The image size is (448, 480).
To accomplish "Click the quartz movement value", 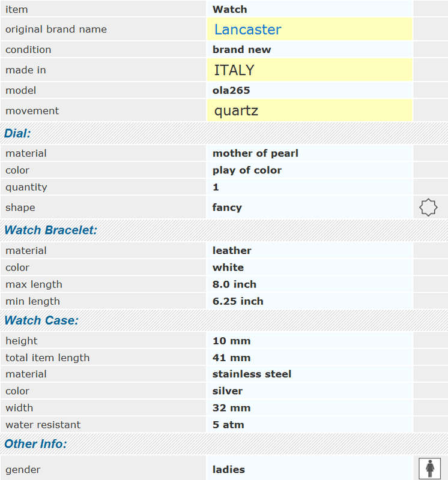I will 236,111.
